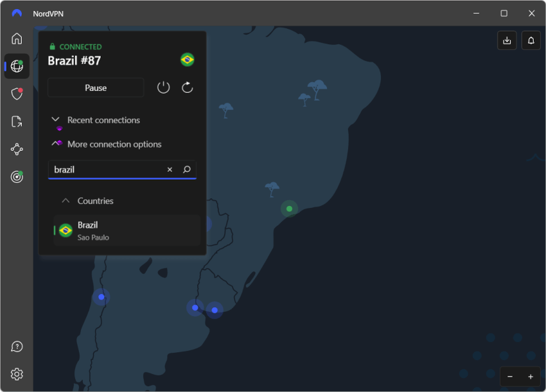Open the help chat icon
The image size is (546, 392).
pyautogui.click(x=17, y=347)
